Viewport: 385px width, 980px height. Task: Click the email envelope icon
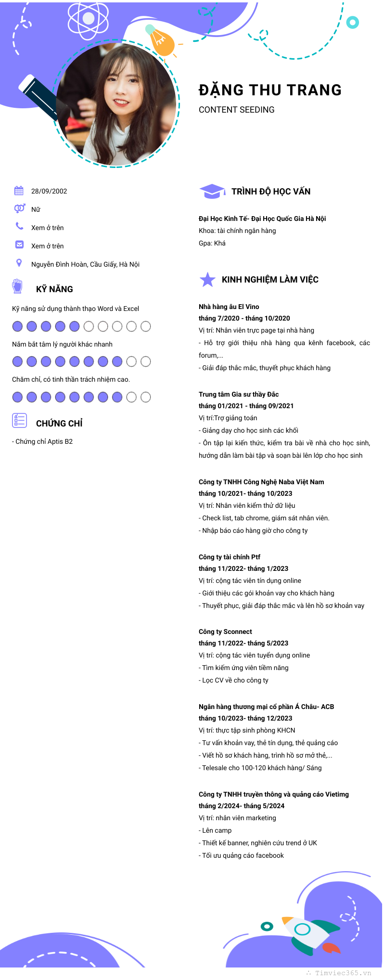[19, 245]
